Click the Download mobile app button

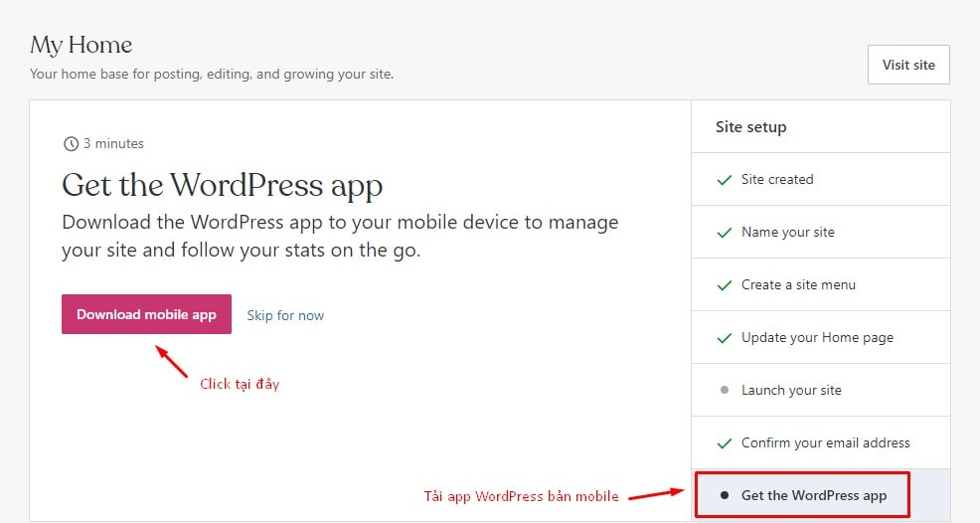pos(146,314)
